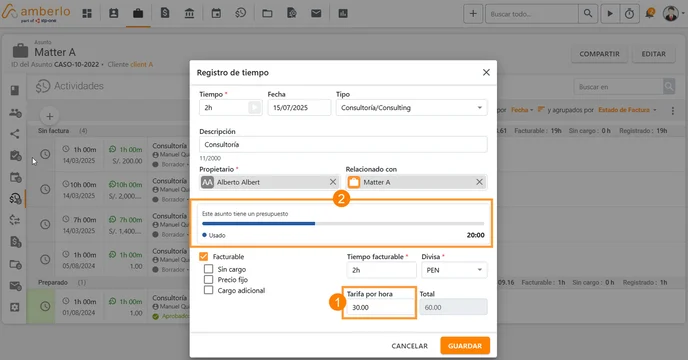Click the Buscar en field in Actividades
This screenshot has width=688, height=360.
(x=618, y=87)
